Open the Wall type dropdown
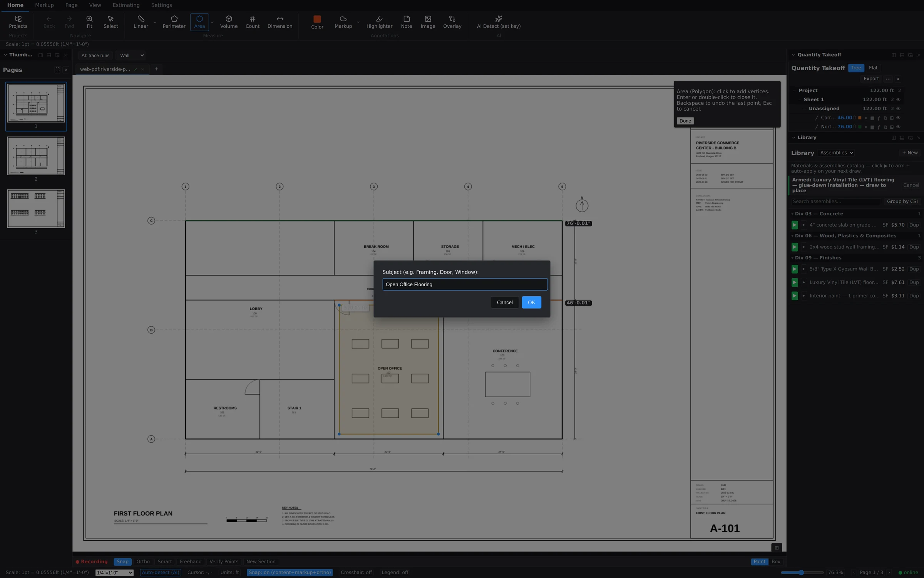The height and width of the screenshot is (578, 924). 131,55
